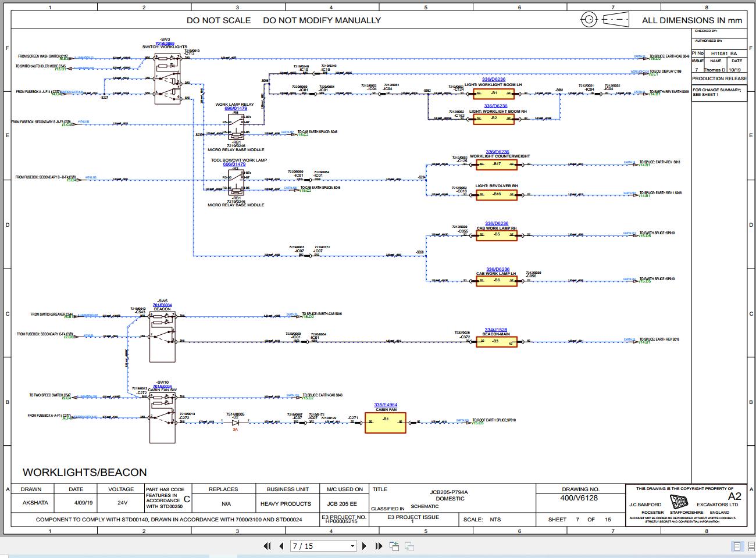Open part link 335/E4964 above Cabin Fan
The height and width of the screenshot is (558, 756).
click(386, 405)
